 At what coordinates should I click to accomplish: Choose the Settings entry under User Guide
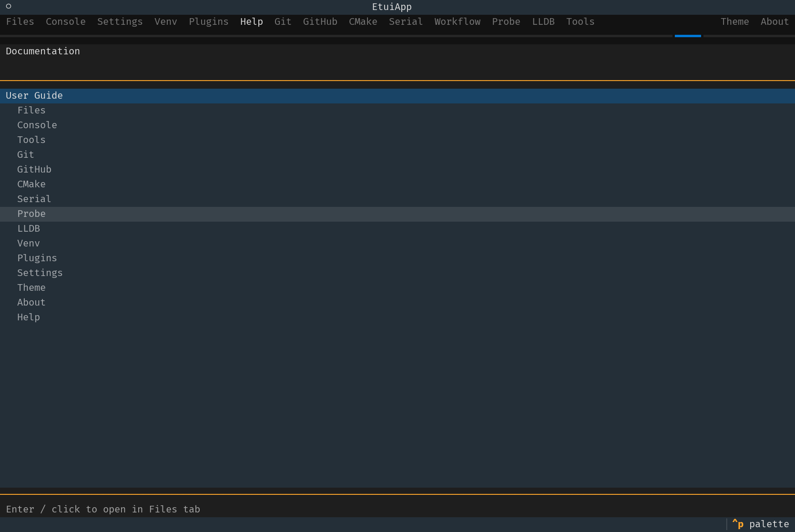tap(397, 273)
